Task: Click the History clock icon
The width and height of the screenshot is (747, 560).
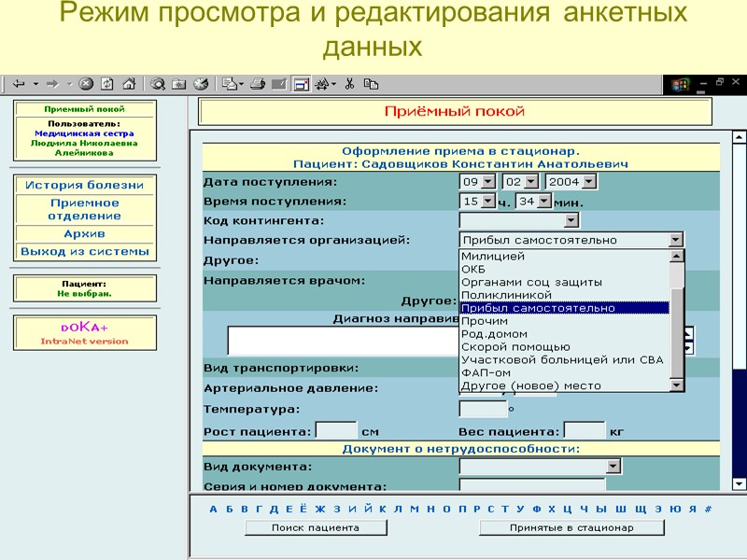Action: click(201, 86)
